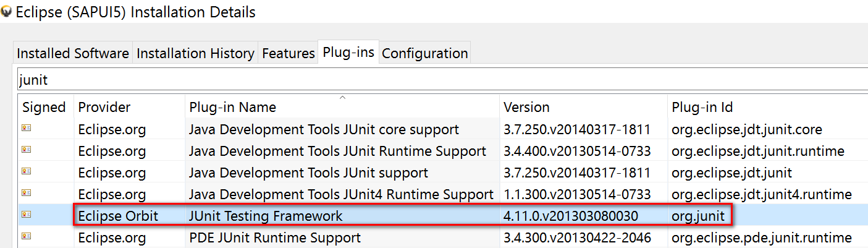The width and height of the screenshot is (868, 248).
Task: Click signed icon for JUnit4 Runtime Support row
Action: coord(26,194)
